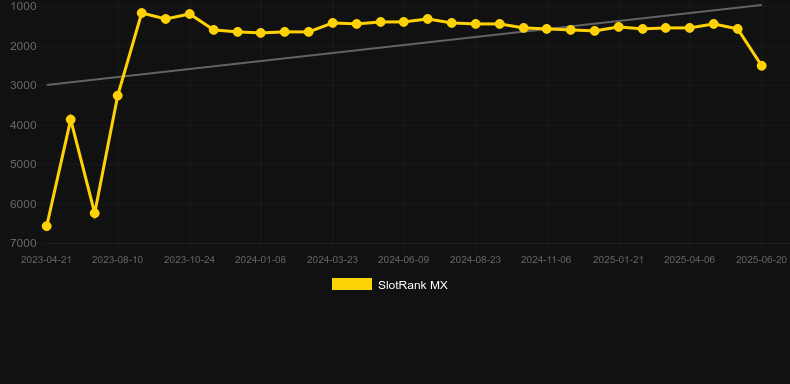The height and width of the screenshot is (384, 790).
Task: Click the 4000 y-axis label
Action: tap(23, 125)
